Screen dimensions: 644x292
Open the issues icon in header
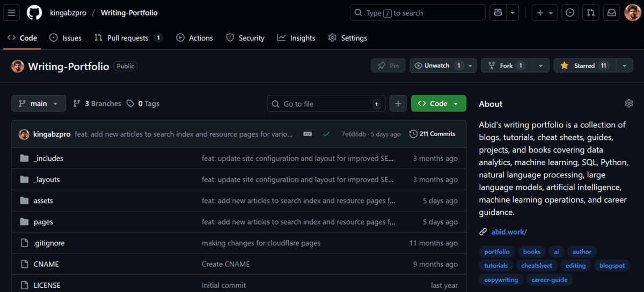[x=570, y=13]
